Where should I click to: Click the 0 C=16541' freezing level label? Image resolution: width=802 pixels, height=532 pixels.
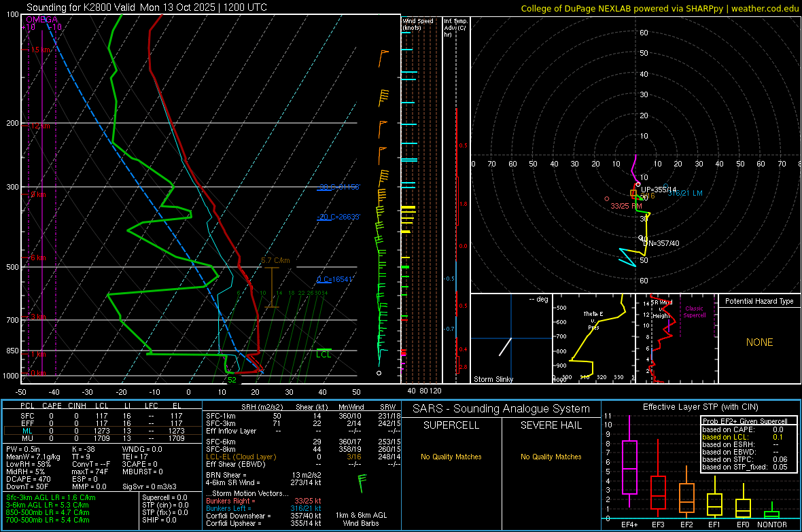click(334, 279)
